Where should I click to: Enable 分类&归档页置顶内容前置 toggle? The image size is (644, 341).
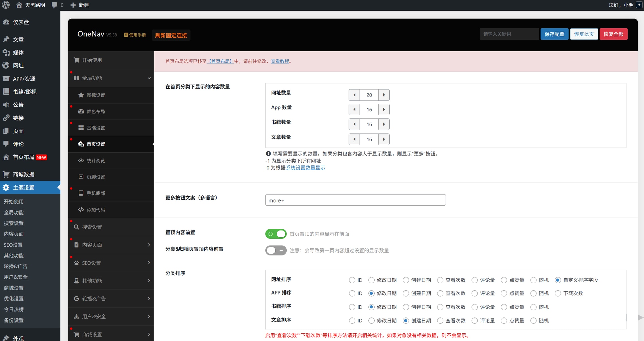276,250
